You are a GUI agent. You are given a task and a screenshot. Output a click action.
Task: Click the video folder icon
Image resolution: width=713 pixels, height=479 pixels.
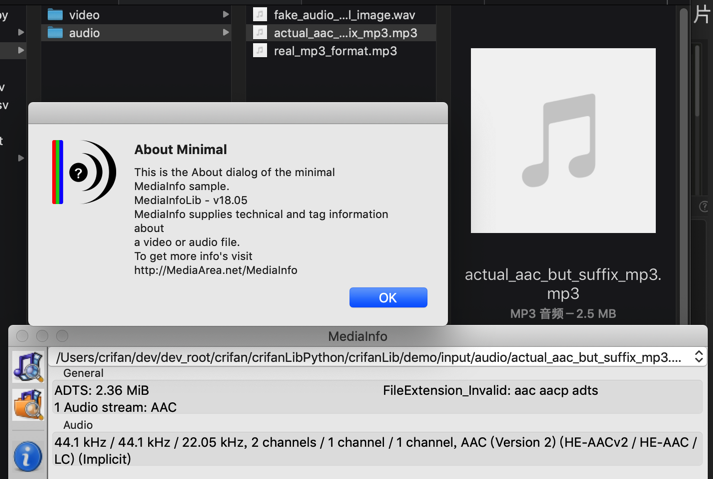click(x=55, y=15)
